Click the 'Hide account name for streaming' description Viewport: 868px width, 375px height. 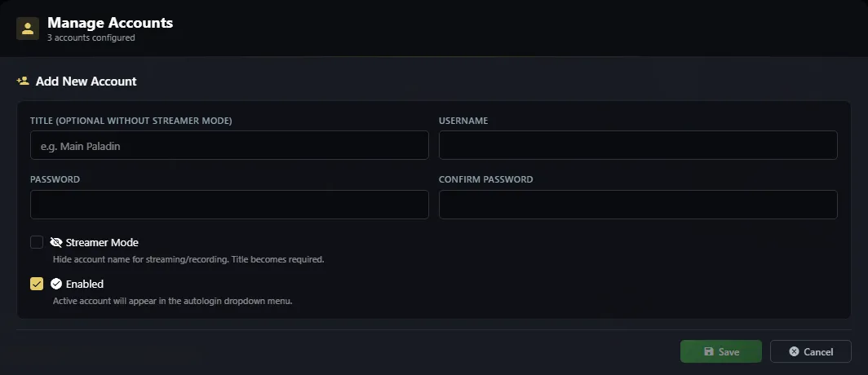pyautogui.click(x=188, y=259)
